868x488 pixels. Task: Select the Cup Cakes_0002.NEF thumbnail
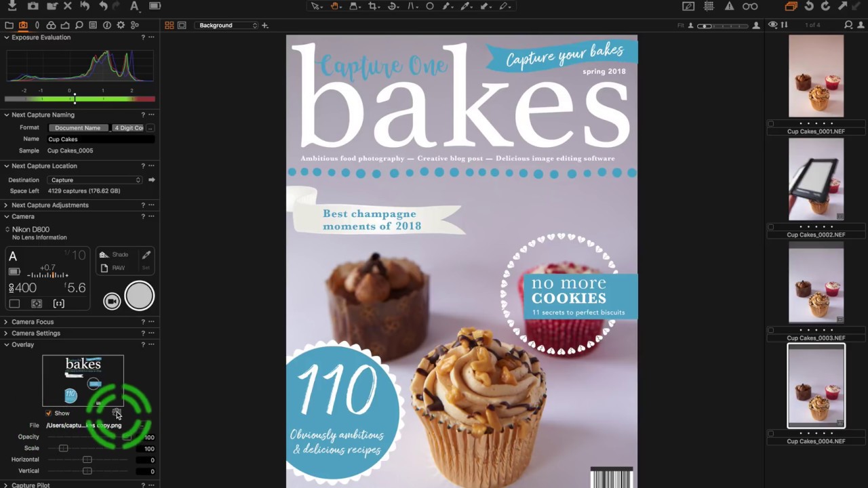[816, 180]
